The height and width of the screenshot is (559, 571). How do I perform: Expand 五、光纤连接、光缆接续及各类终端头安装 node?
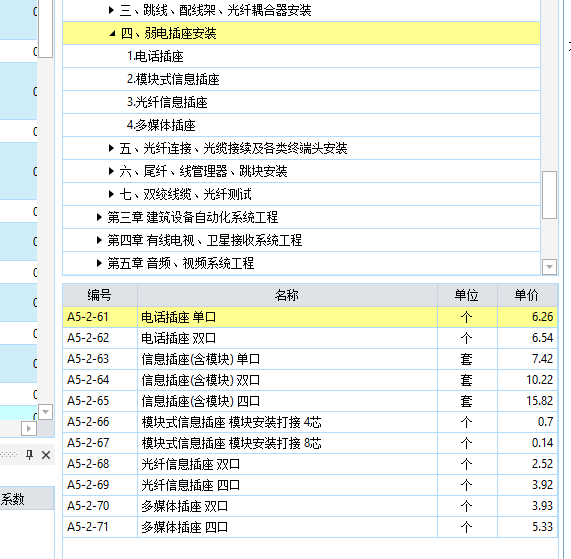[x=111, y=148]
